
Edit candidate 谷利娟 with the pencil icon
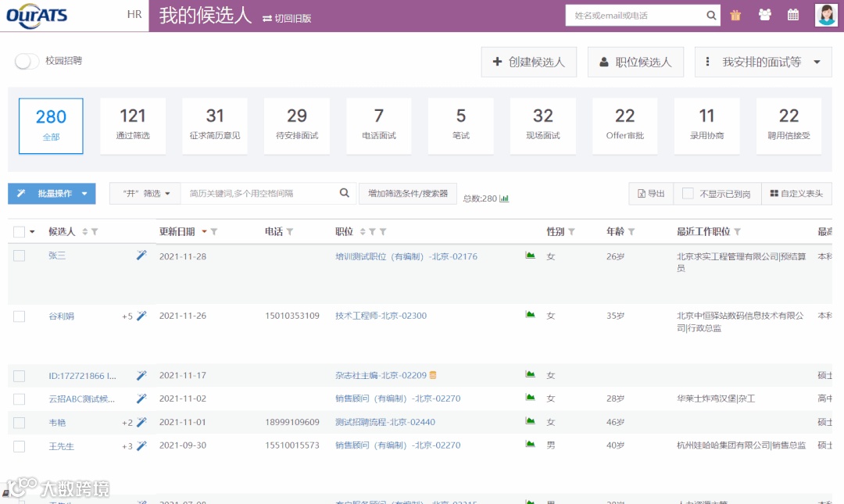(141, 316)
